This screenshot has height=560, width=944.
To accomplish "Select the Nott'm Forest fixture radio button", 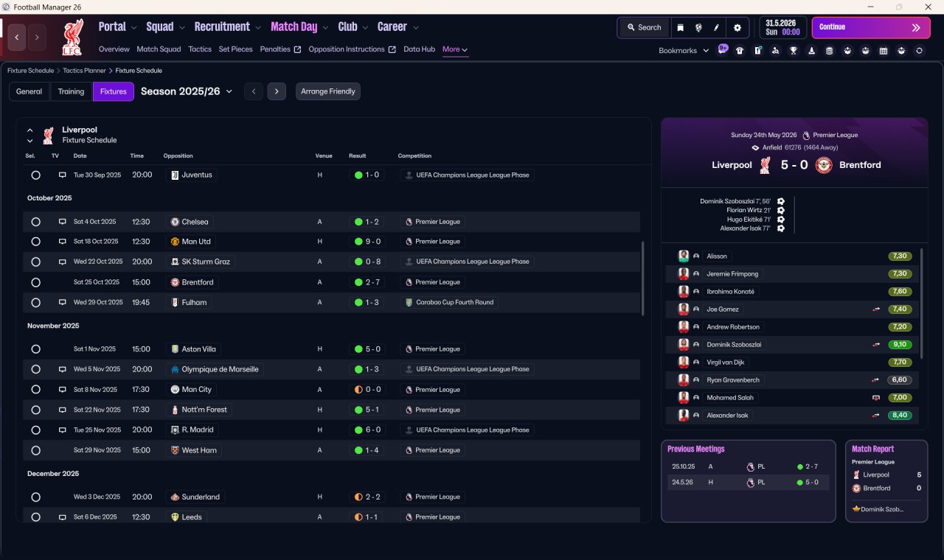I will (35, 410).
